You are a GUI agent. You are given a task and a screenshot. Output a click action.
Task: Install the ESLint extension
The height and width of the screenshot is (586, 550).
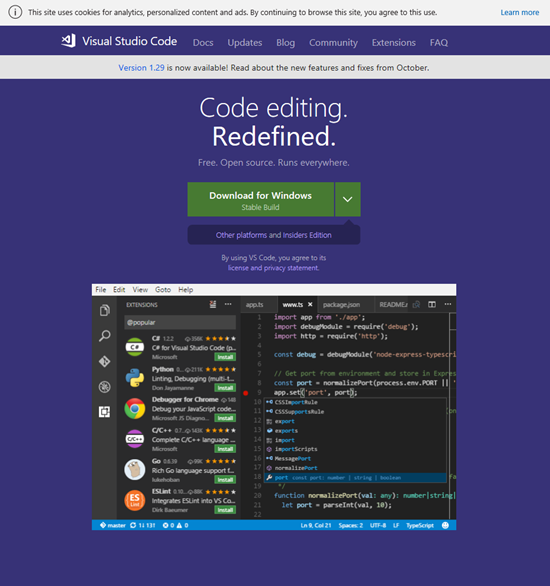tap(225, 510)
